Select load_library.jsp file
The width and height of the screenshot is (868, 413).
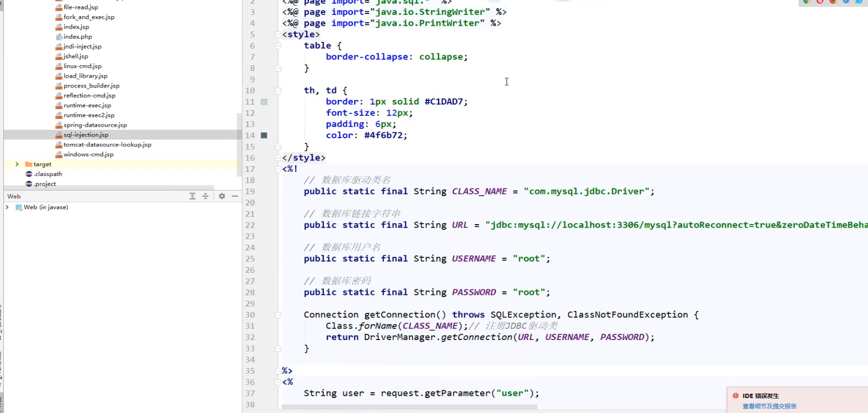pyautogui.click(x=85, y=76)
